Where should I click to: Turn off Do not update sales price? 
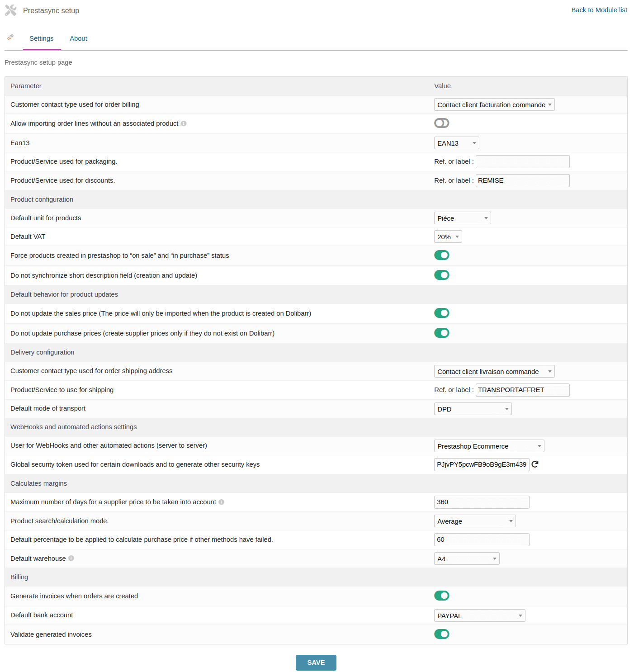tap(441, 313)
